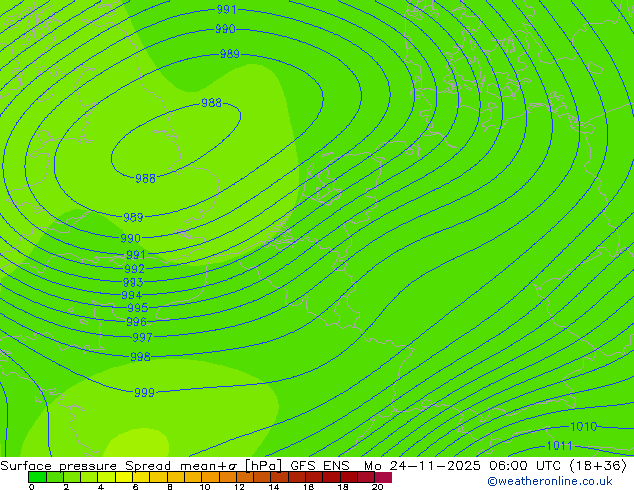This screenshot has height=490, width=634.
Task: Click the legend scale number 12
Action: click(x=239, y=487)
